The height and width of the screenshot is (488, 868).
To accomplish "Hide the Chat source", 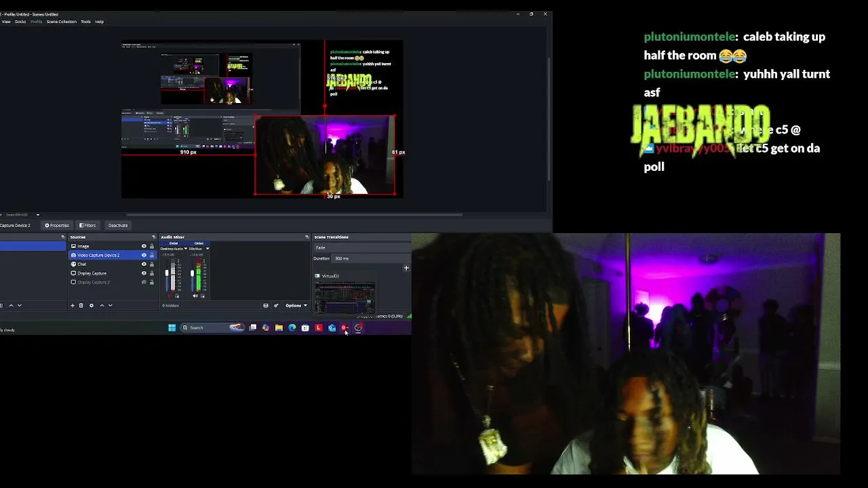I will tap(144, 264).
